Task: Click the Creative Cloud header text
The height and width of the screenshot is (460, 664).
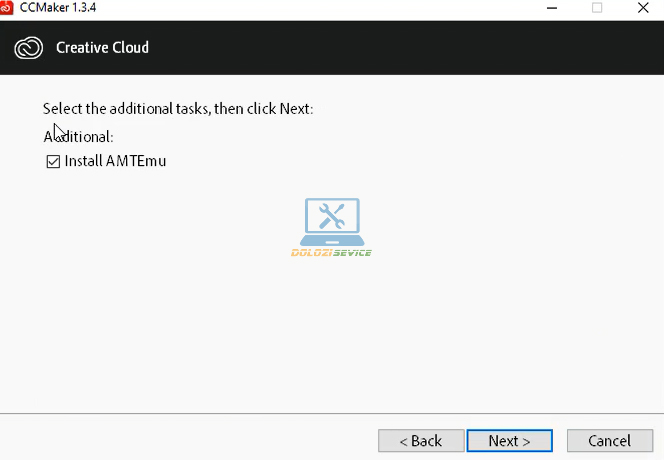Action: click(x=102, y=47)
